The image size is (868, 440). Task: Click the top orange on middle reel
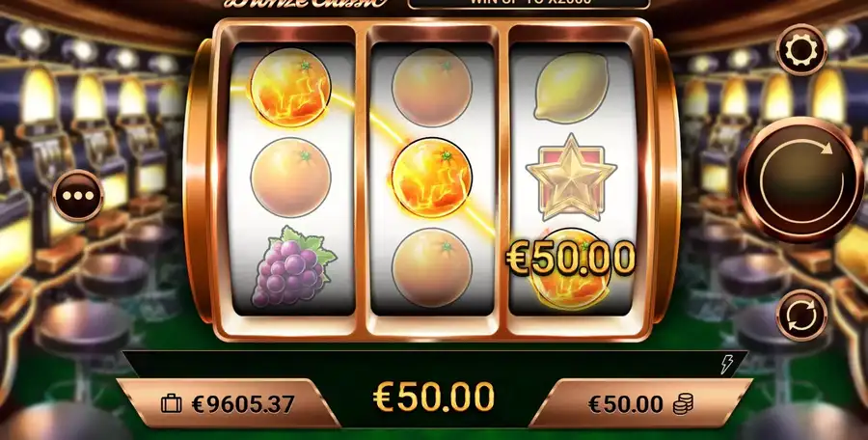pyautogui.click(x=432, y=88)
